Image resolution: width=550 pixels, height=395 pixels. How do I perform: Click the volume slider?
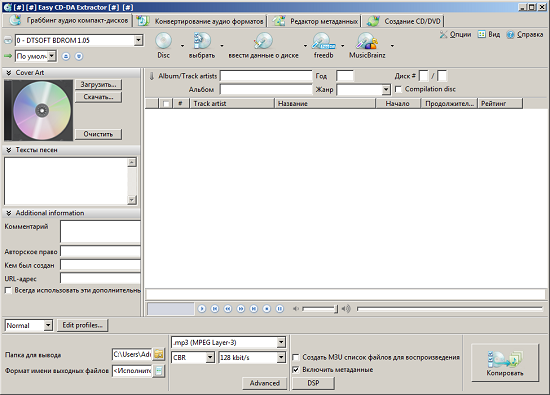(320, 309)
